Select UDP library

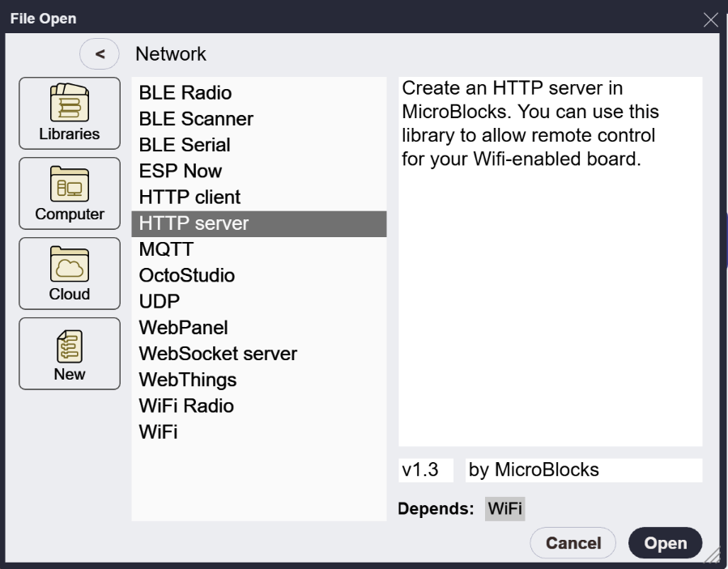tap(259, 302)
